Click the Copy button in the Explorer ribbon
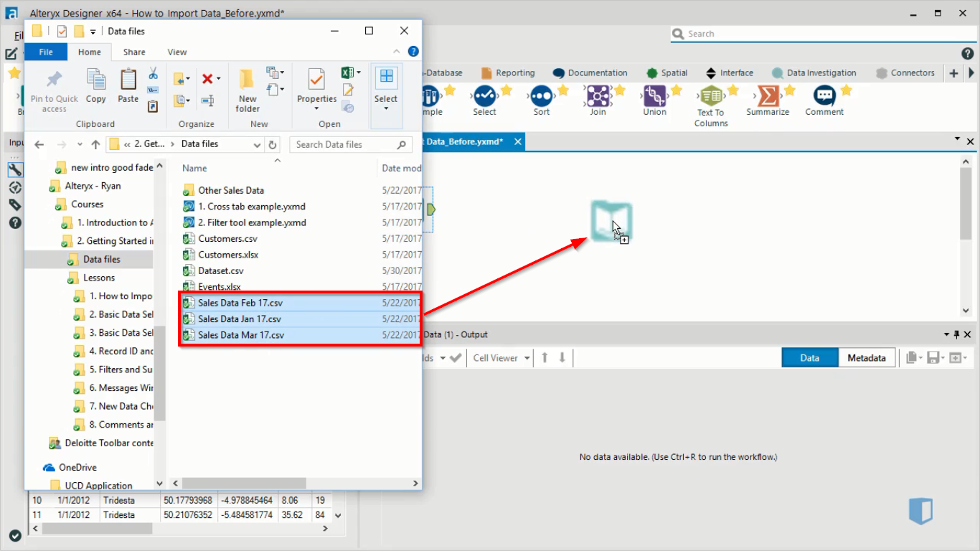This screenshot has width=980, height=551. [x=96, y=86]
